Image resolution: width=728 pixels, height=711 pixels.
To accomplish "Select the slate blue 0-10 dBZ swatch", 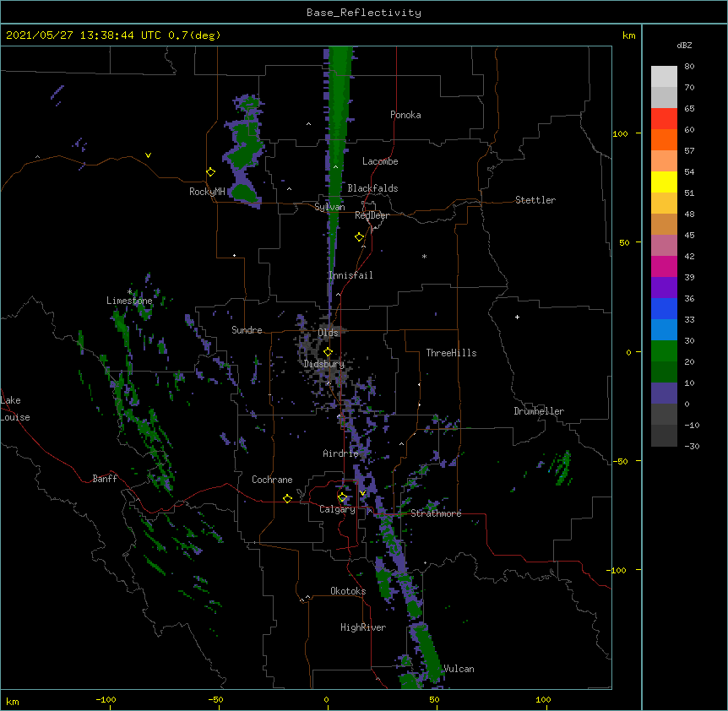I will tap(664, 393).
